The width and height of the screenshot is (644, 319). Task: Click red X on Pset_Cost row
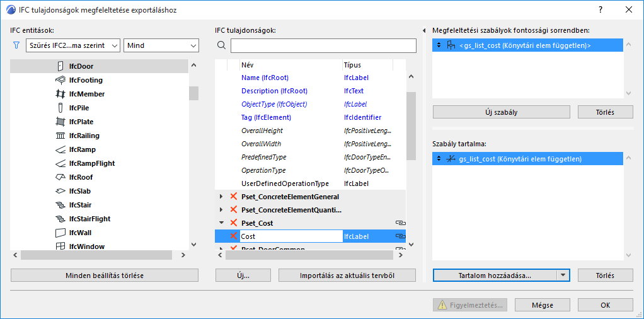coord(234,223)
